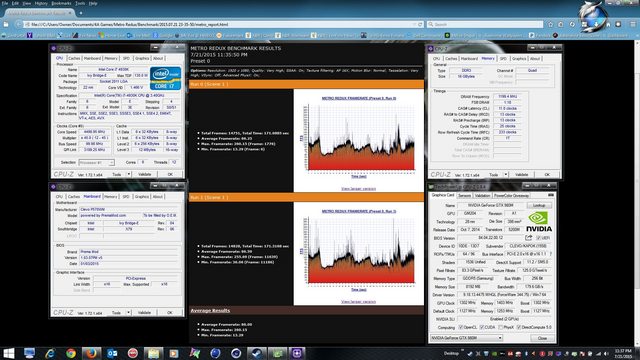Open Tools dropdown arrow in CPU-Z Memory window

[x=506, y=175]
